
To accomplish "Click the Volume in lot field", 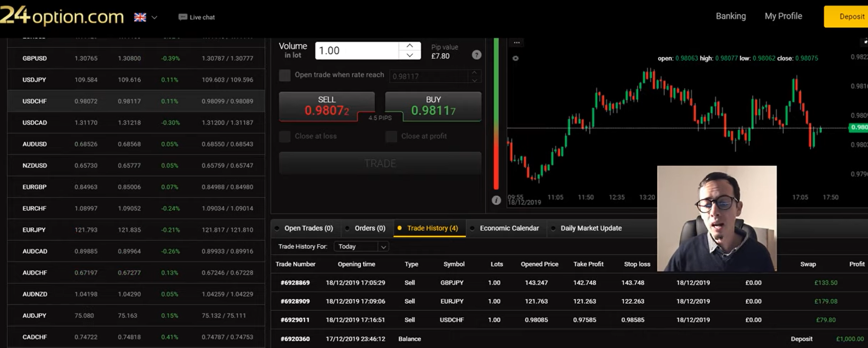I will tap(357, 50).
